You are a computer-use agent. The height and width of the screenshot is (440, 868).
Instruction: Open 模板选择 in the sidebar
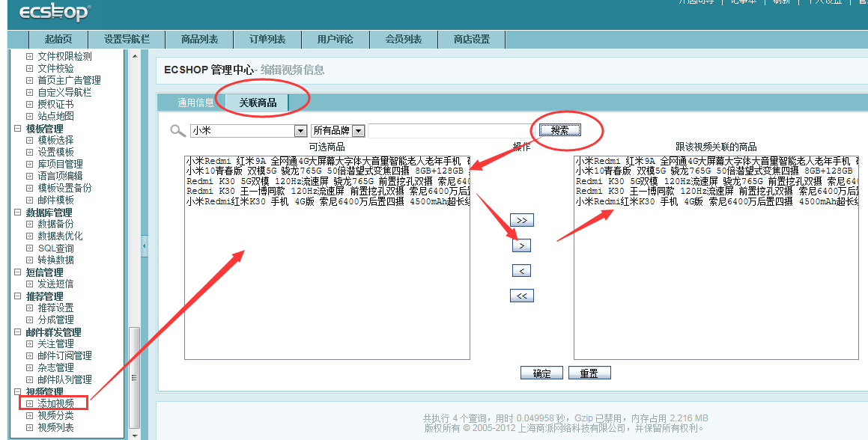[55, 140]
